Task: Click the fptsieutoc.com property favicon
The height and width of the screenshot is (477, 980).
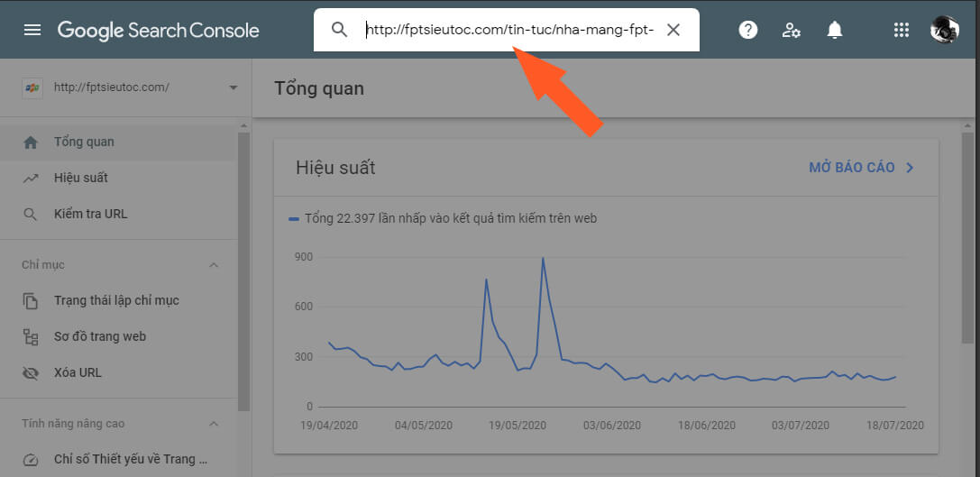Action: point(31,87)
